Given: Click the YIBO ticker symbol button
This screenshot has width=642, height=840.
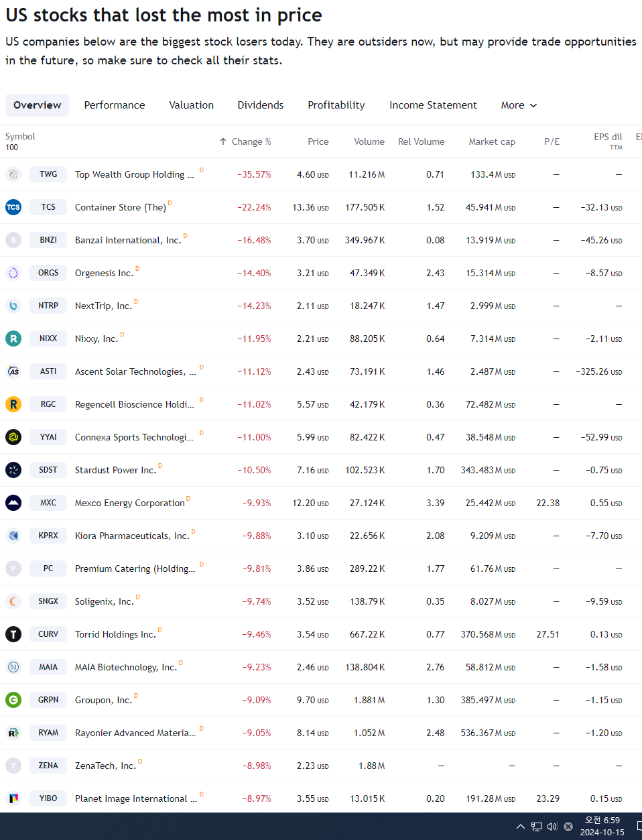Looking at the screenshot, I should coord(48,798).
